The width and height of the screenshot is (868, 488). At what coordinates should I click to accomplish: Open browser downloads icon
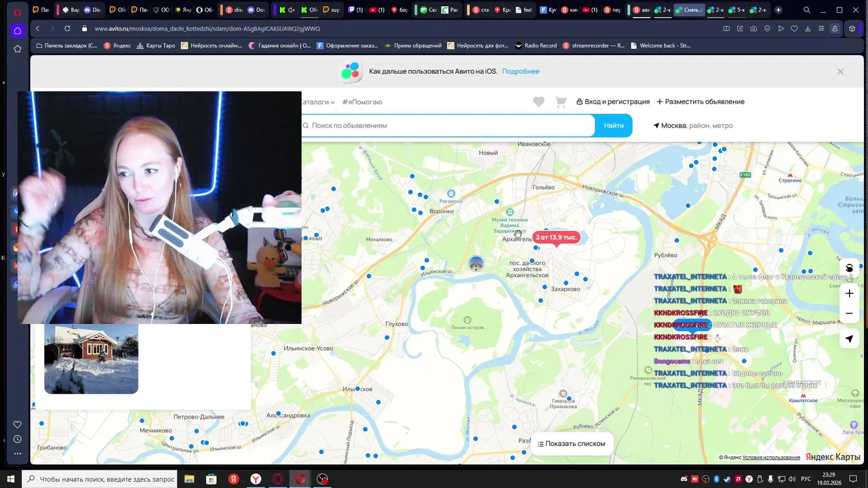click(x=808, y=28)
